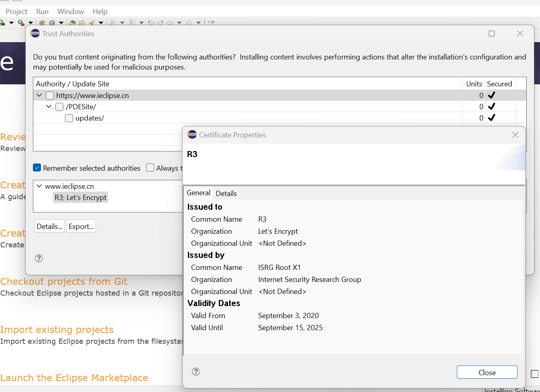Click the Details... button
Viewport: 540px width, 392px height.
[50, 226]
